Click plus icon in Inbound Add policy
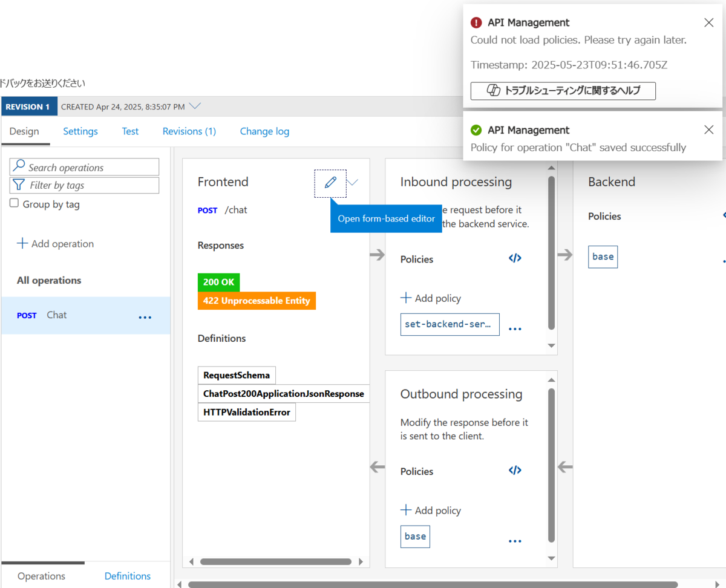 click(406, 298)
